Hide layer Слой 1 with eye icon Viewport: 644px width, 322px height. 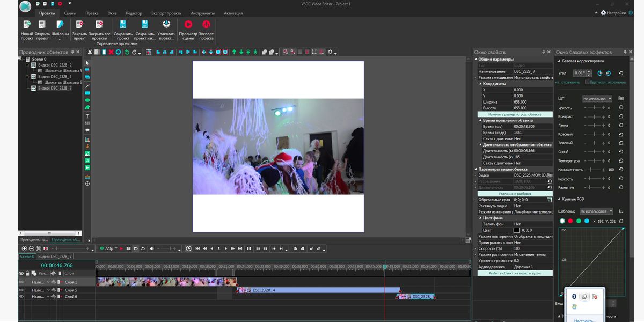(x=21, y=282)
